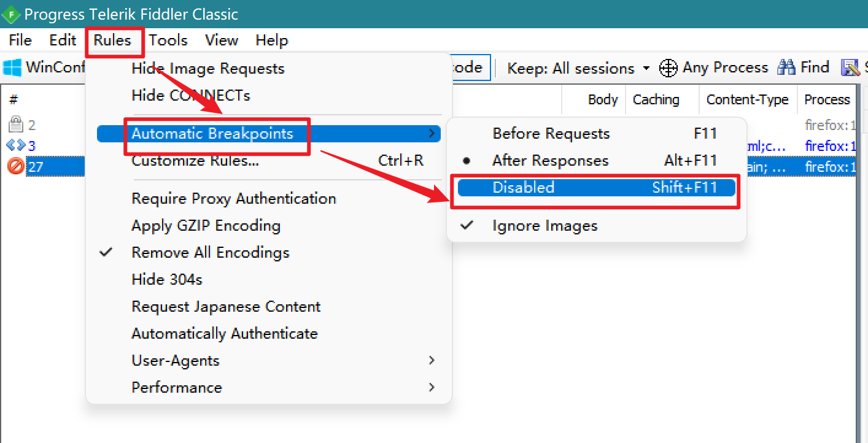Uncheck Remove All Encodings
The width and height of the screenshot is (868, 443).
269,253
